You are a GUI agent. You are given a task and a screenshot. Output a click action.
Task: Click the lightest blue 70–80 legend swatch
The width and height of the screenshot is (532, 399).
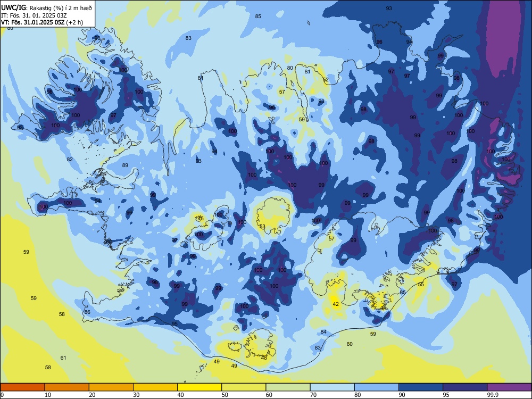(x=332, y=387)
